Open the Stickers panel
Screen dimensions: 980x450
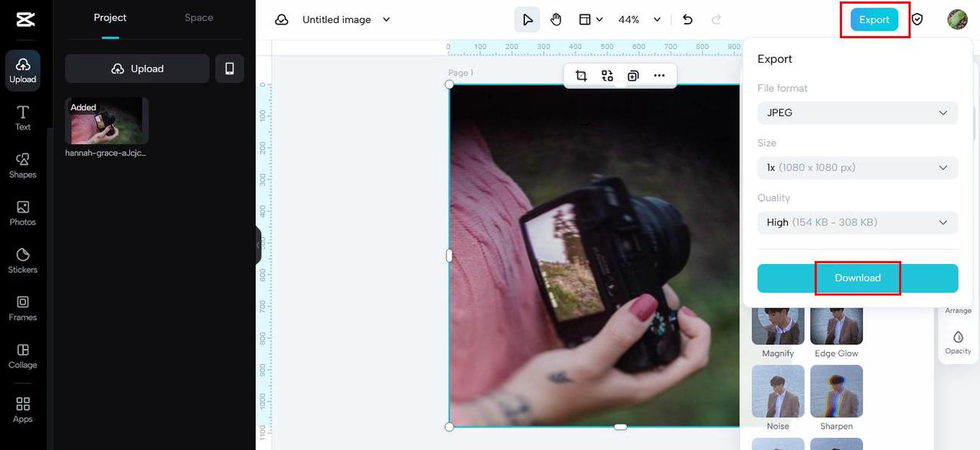tap(23, 260)
